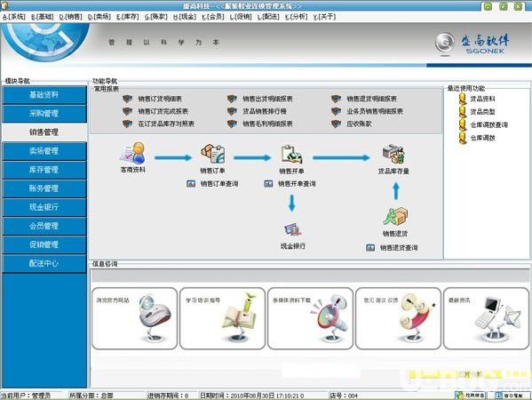Open the 学习培训指导 card
Screen dimensions: 532x400
222,318
